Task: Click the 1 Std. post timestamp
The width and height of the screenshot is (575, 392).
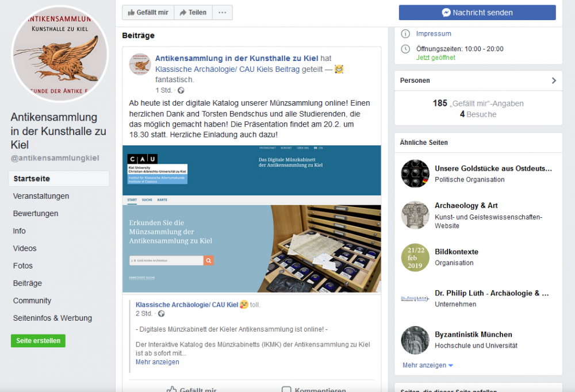Action: pyautogui.click(x=163, y=90)
